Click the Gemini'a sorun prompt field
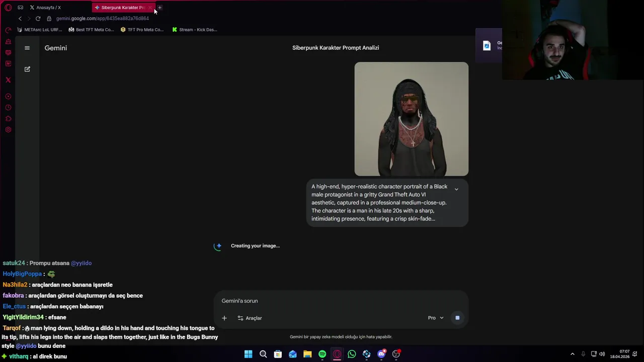The height and width of the screenshot is (362, 644). [x=341, y=301]
